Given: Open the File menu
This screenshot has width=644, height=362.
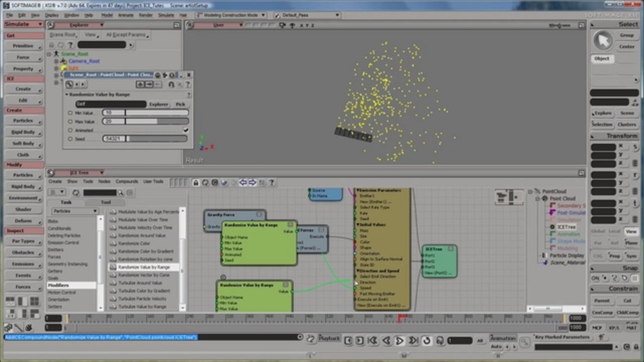Looking at the screenshot, I should (x=9, y=15).
